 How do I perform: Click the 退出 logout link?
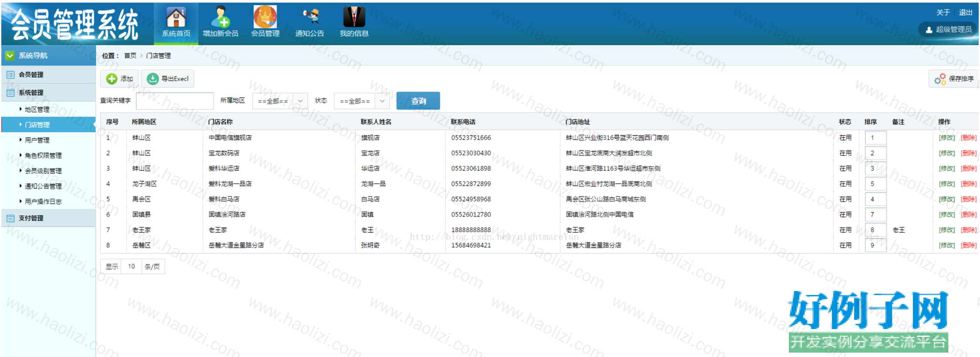click(966, 13)
